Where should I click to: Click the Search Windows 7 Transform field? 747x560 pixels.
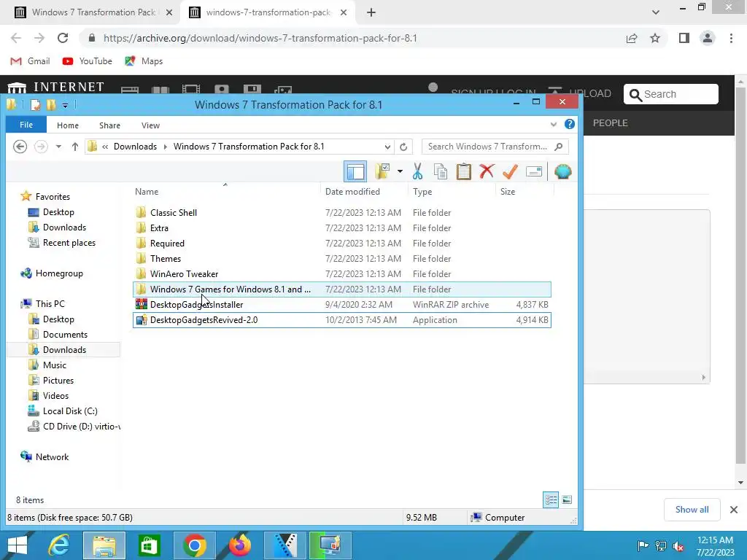[495, 146]
